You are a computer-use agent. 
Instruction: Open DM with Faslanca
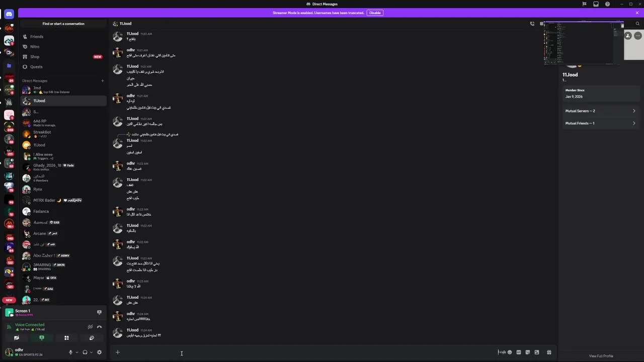coord(63,211)
